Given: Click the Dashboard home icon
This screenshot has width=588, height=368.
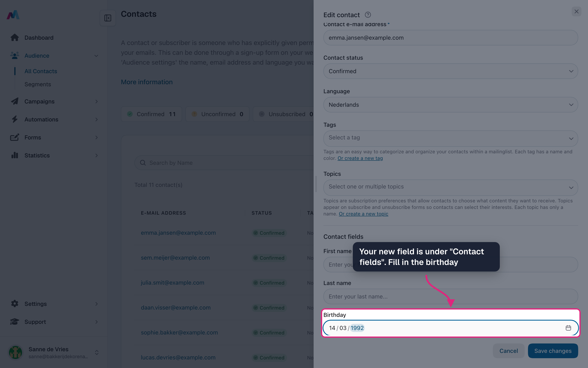Looking at the screenshot, I should coord(14,37).
